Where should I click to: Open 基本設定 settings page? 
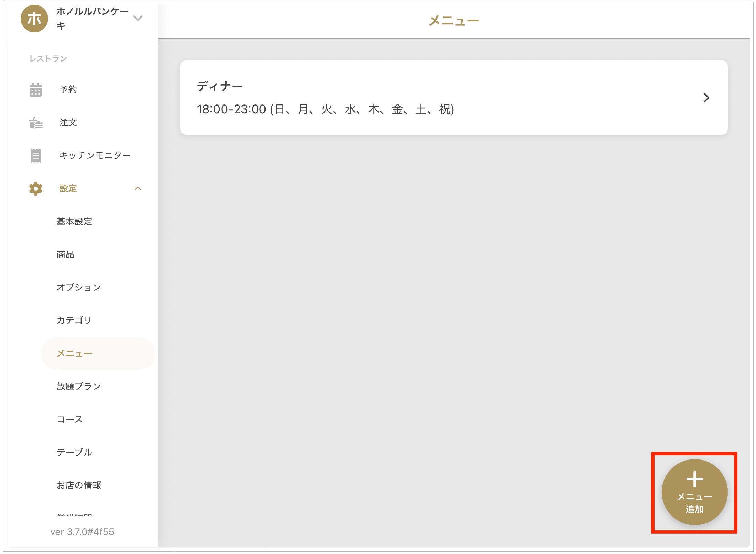coord(74,222)
